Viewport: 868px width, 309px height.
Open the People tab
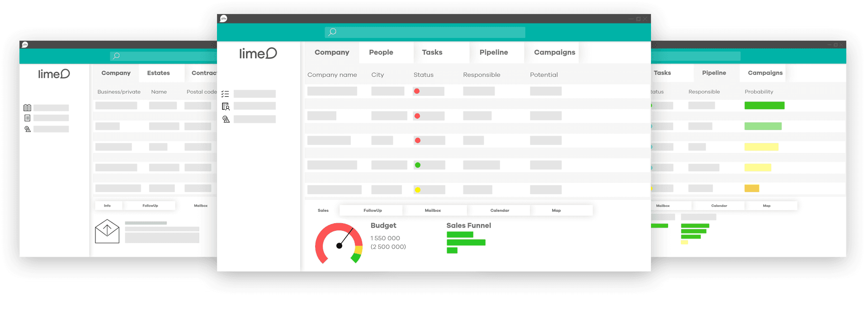[381, 52]
